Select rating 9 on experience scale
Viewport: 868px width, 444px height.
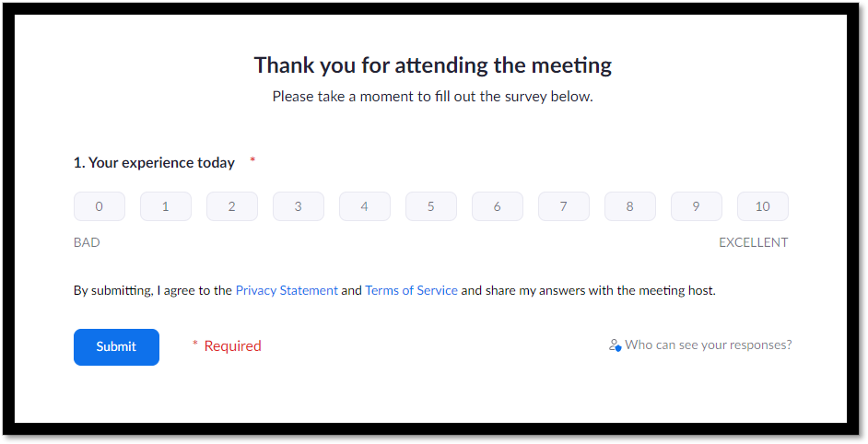(x=697, y=206)
